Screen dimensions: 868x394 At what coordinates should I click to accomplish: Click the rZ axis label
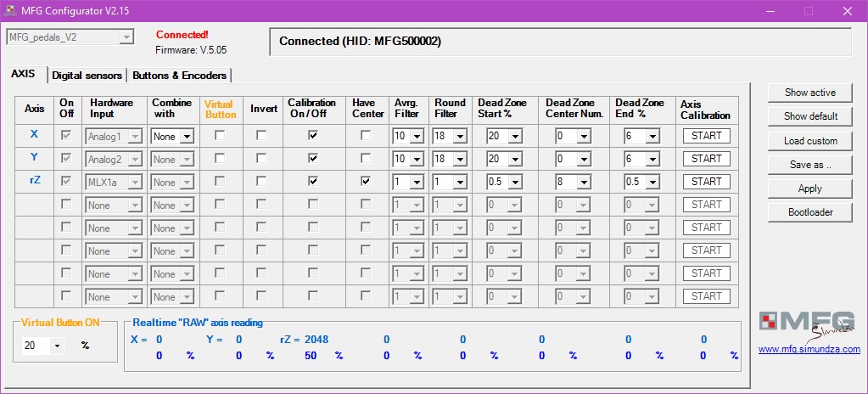(x=34, y=179)
